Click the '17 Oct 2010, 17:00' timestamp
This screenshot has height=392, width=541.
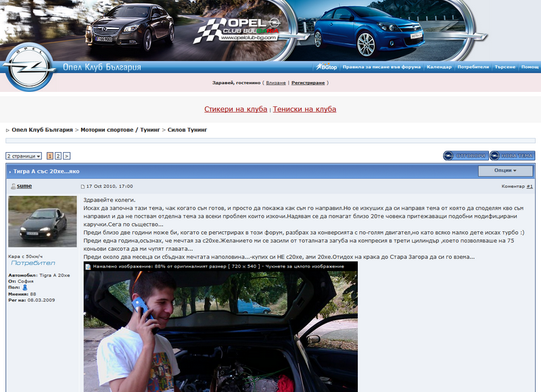tap(110, 187)
